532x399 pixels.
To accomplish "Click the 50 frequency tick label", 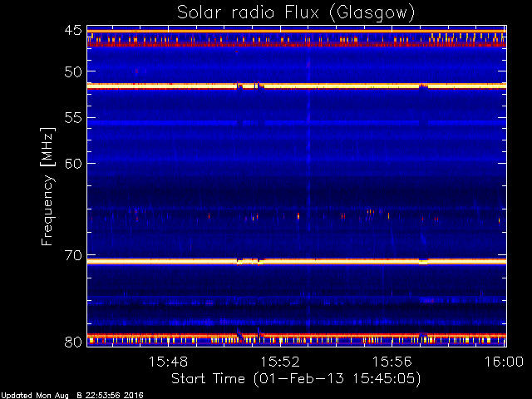I will (73, 71).
